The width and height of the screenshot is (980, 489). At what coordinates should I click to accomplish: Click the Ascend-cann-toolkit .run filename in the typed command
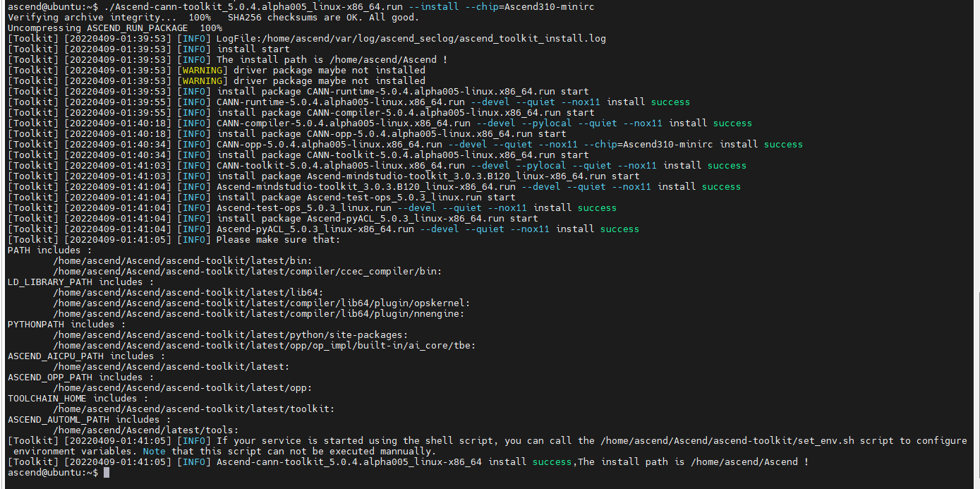[252, 6]
